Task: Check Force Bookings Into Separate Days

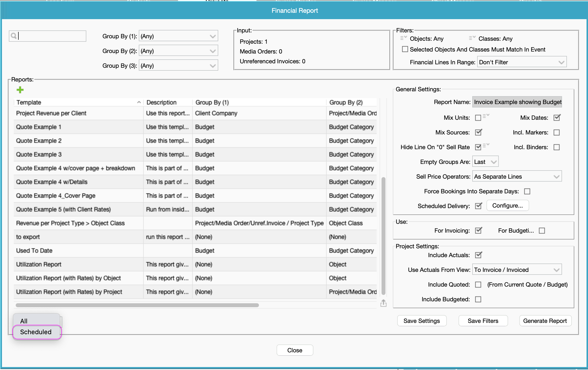Action: pos(527,191)
